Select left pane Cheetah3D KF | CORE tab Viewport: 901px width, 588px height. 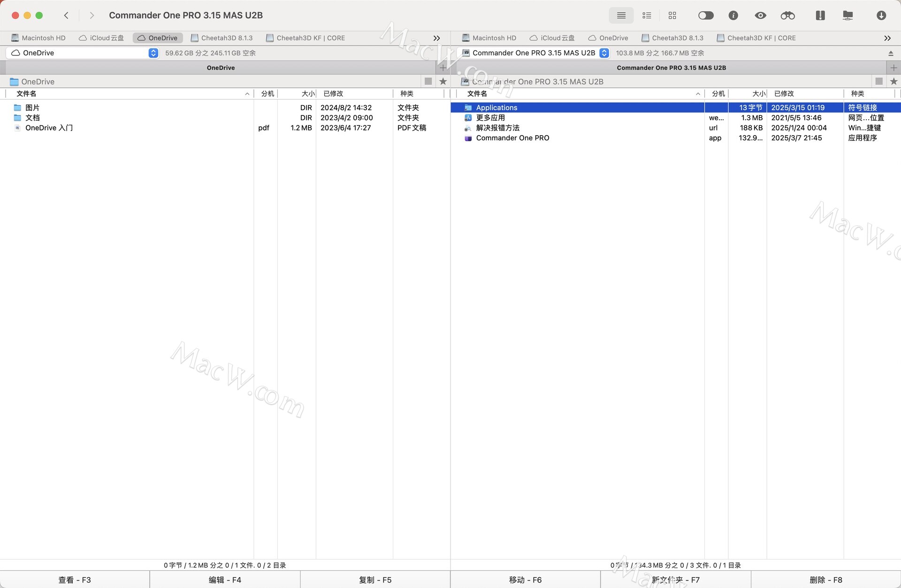click(305, 38)
